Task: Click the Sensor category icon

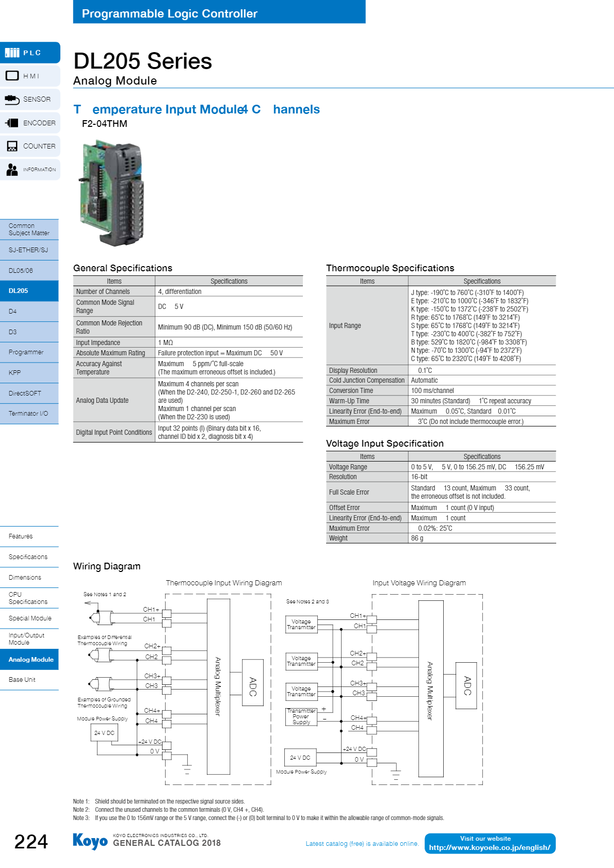Action: (12, 99)
